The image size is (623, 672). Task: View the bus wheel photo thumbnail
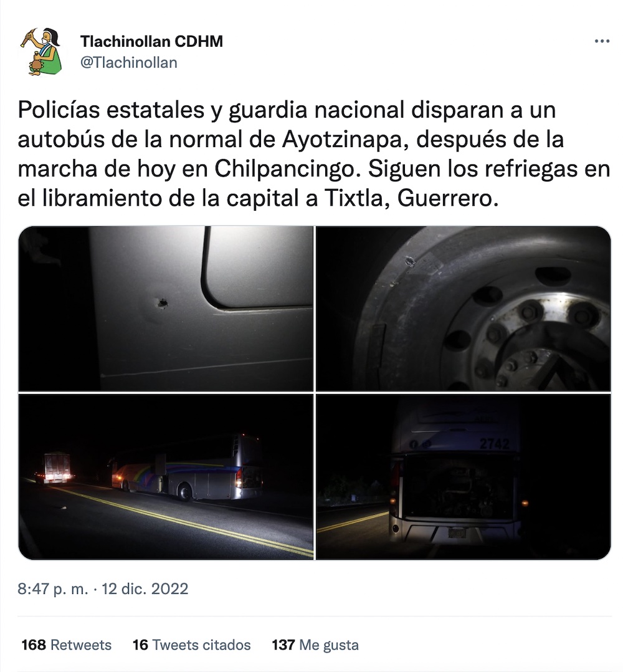464,309
